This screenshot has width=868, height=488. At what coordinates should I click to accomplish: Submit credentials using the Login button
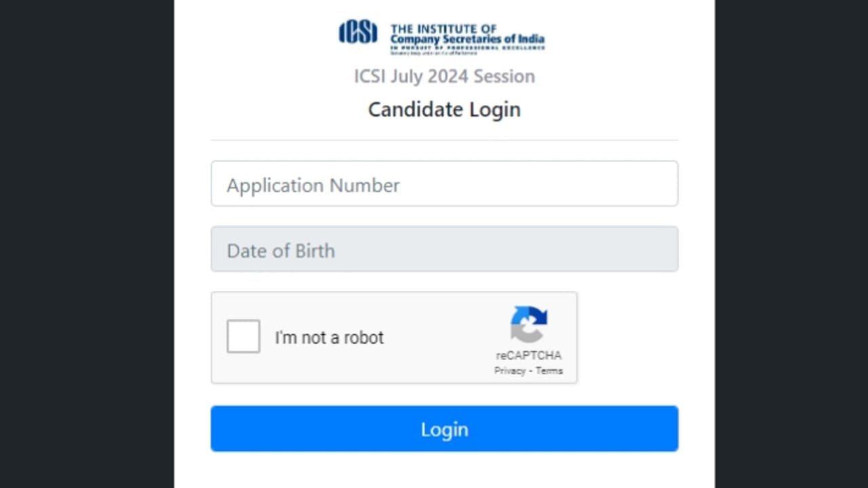[444, 428]
